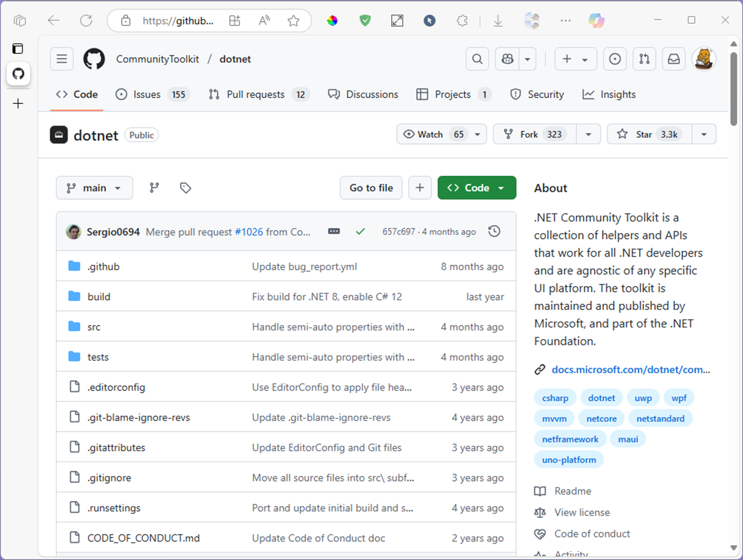
Task: Add page to favorites star icon
Action: click(294, 20)
